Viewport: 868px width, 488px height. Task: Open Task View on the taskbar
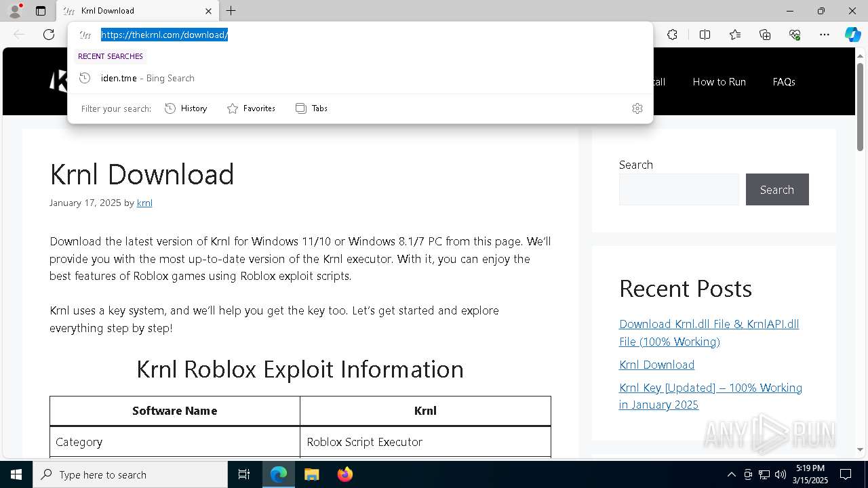click(x=244, y=474)
